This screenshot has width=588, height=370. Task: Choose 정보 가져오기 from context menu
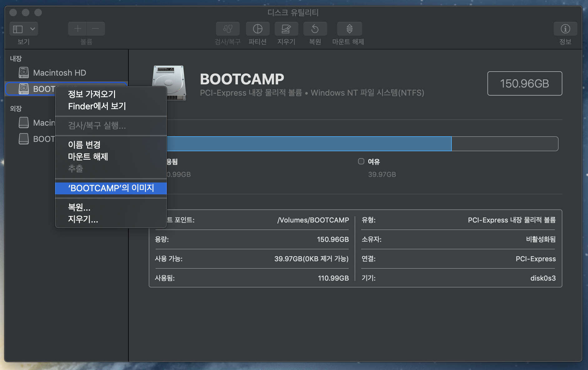point(111,94)
